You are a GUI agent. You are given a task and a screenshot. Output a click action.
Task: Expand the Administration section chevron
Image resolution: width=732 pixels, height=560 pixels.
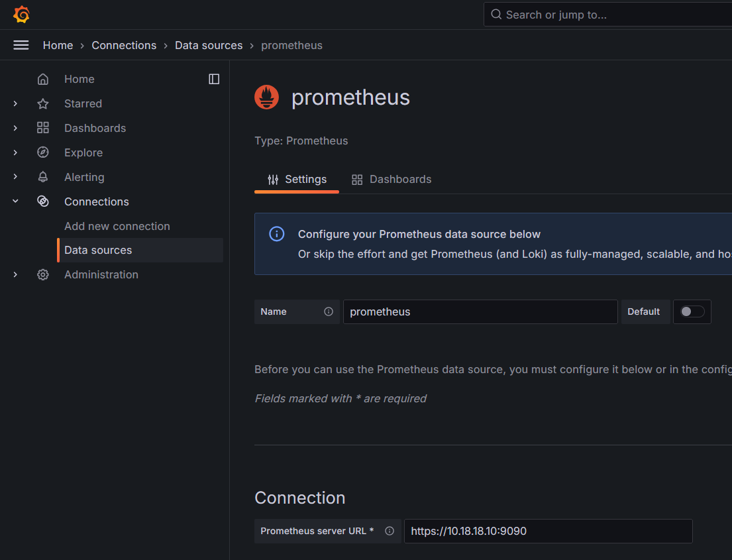click(x=15, y=274)
